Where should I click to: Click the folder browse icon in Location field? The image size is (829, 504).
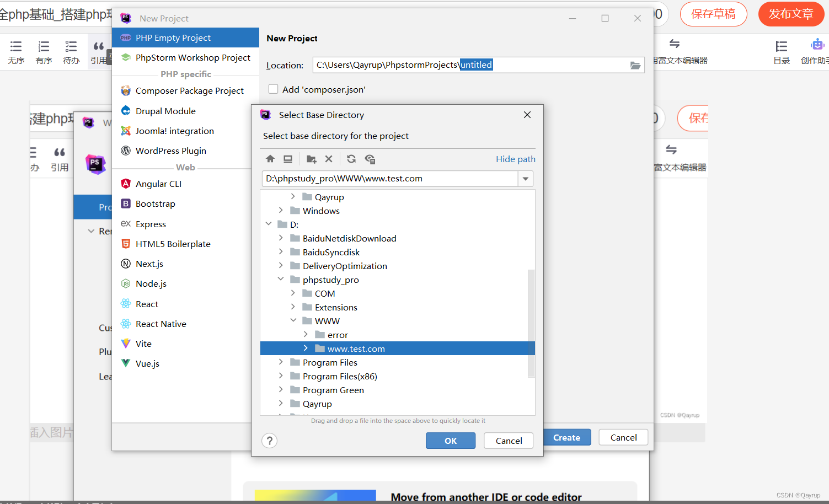click(635, 65)
